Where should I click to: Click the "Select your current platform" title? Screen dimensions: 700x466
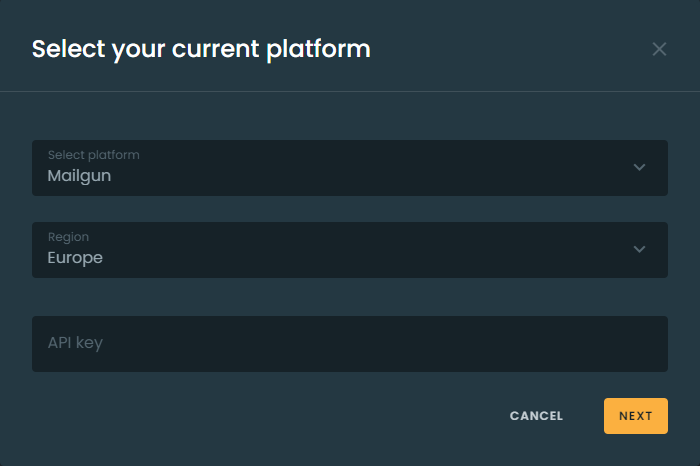201,48
